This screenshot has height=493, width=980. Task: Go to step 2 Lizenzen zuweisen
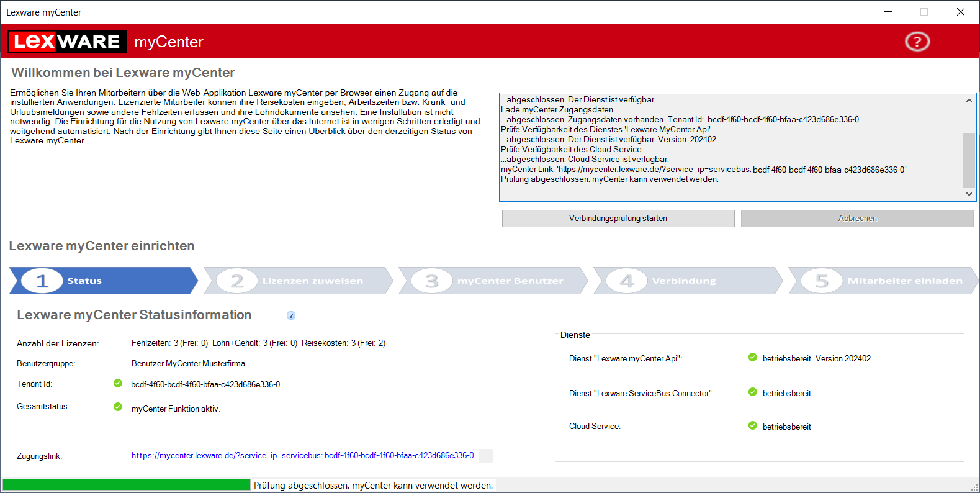tap(298, 281)
